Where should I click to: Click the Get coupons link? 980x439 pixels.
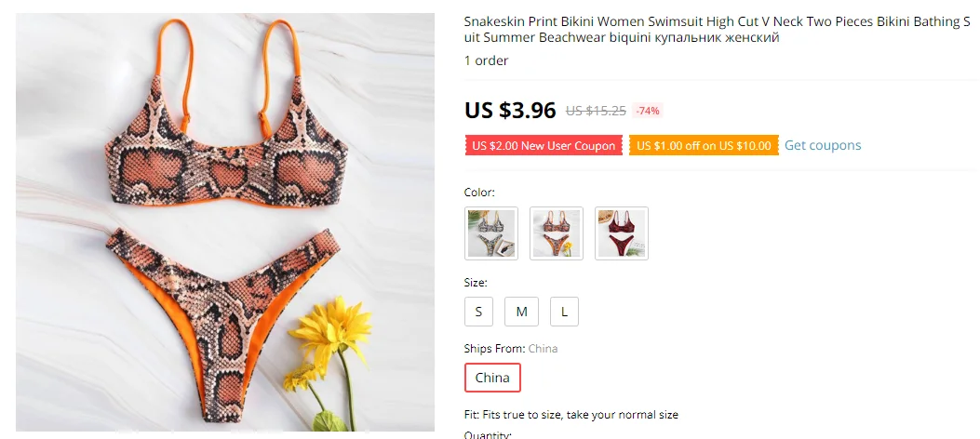click(x=823, y=145)
